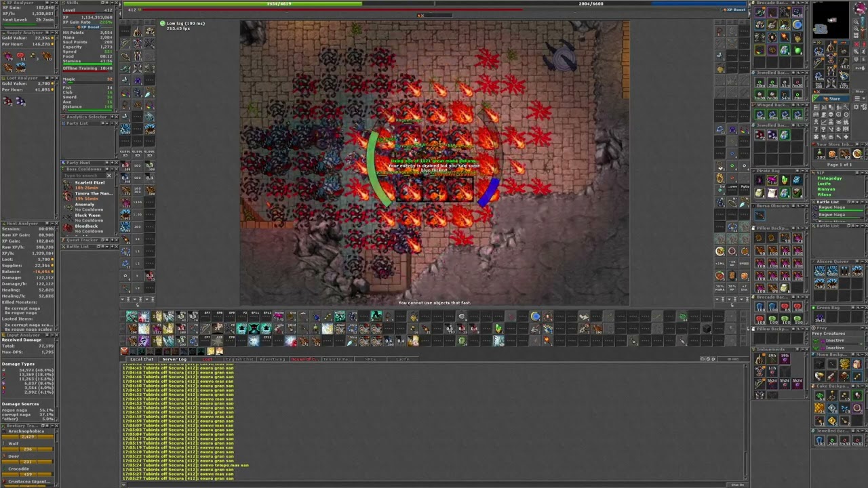Image resolution: width=868 pixels, height=488 pixels.
Task: Select the pink item in the Pirate Bag
Action: point(772,180)
